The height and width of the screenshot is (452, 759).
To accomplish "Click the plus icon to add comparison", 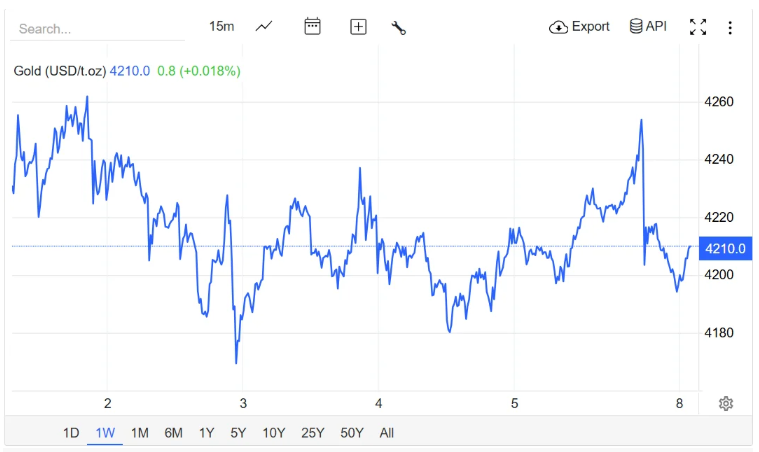I will (358, 27).
